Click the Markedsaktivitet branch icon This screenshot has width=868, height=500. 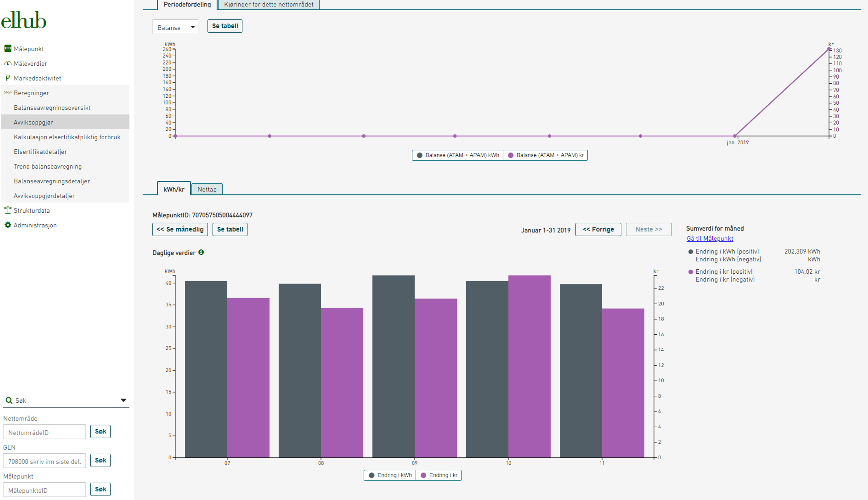tap(7, 78)
